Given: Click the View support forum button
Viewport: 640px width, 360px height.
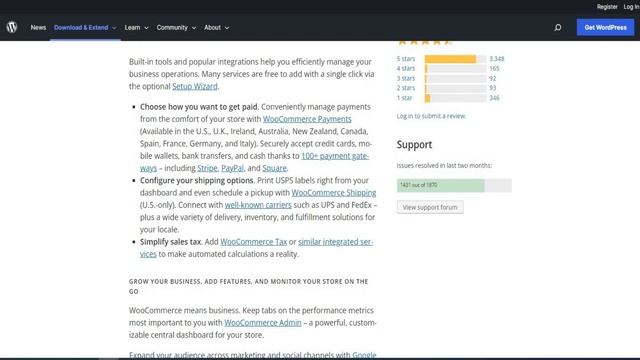Looking at the screenshot, I should click(x=430, y=207).
